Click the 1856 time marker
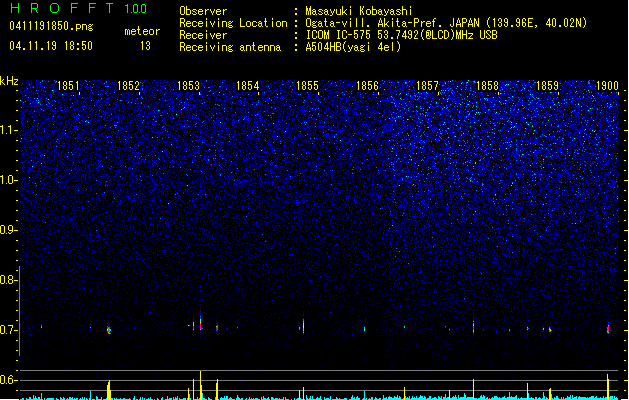The height and width of the screenshot is (400, 629). coord(367,86)
